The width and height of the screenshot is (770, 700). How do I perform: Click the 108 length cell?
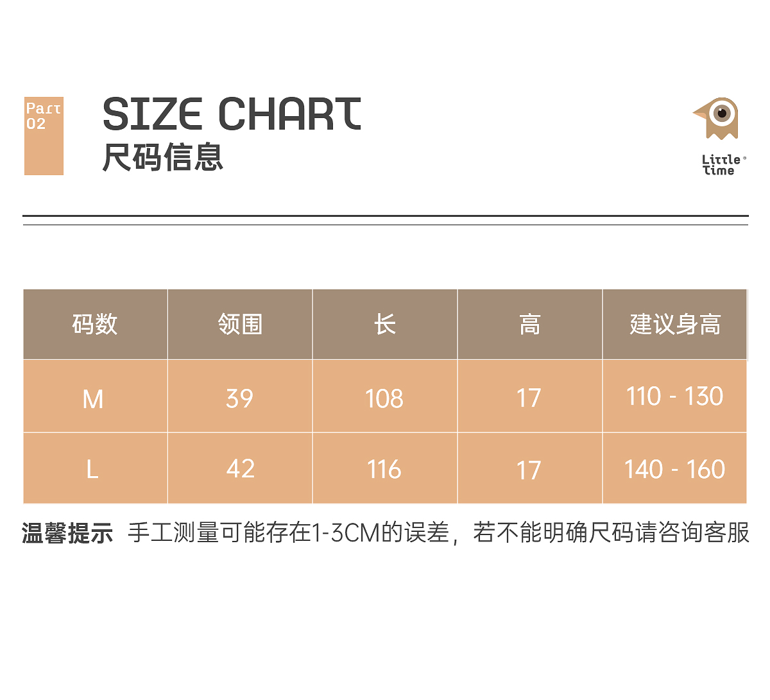pos(384,399)
